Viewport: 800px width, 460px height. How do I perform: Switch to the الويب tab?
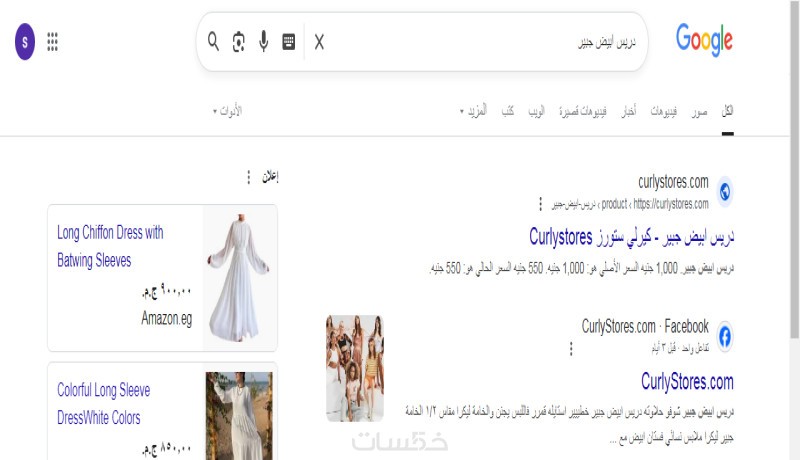(x=536, y=111)
